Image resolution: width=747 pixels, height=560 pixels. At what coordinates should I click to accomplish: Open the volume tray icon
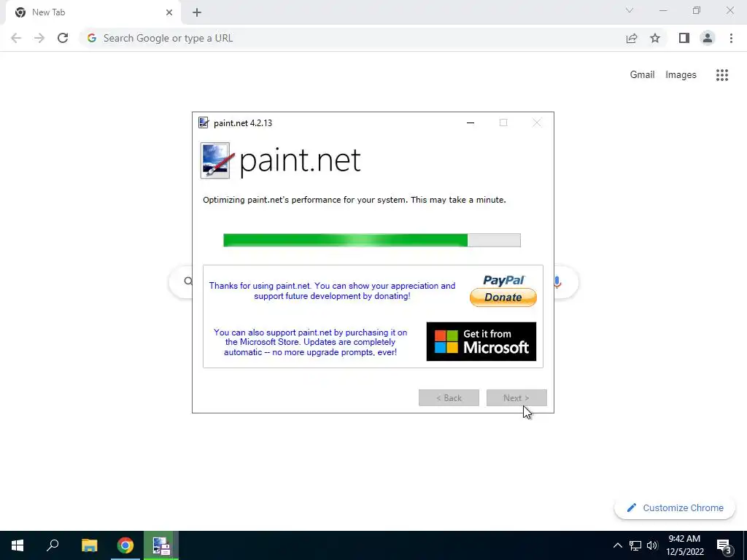(x=652, y=545)
